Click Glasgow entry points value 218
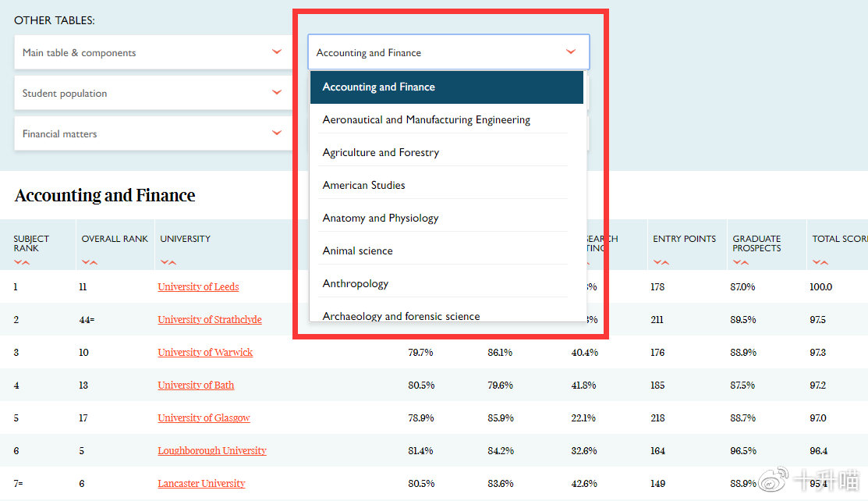868x501 pixels. tap(657, 417)
